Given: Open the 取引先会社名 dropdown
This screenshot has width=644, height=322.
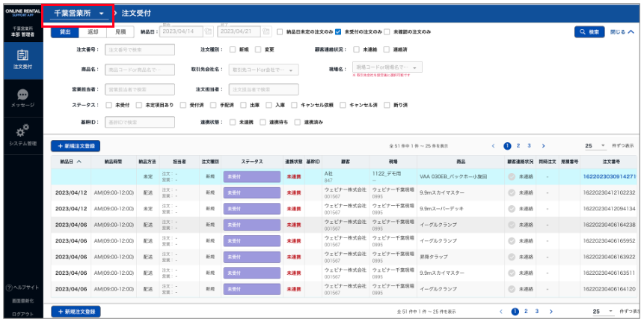Looking at the screenshot, I should pos(264,69).
